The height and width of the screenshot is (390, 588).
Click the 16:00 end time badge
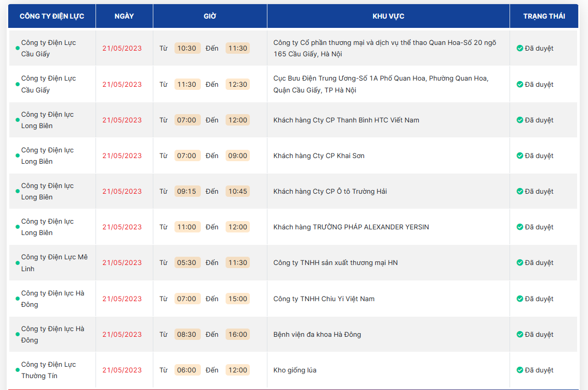click(237, 334)
